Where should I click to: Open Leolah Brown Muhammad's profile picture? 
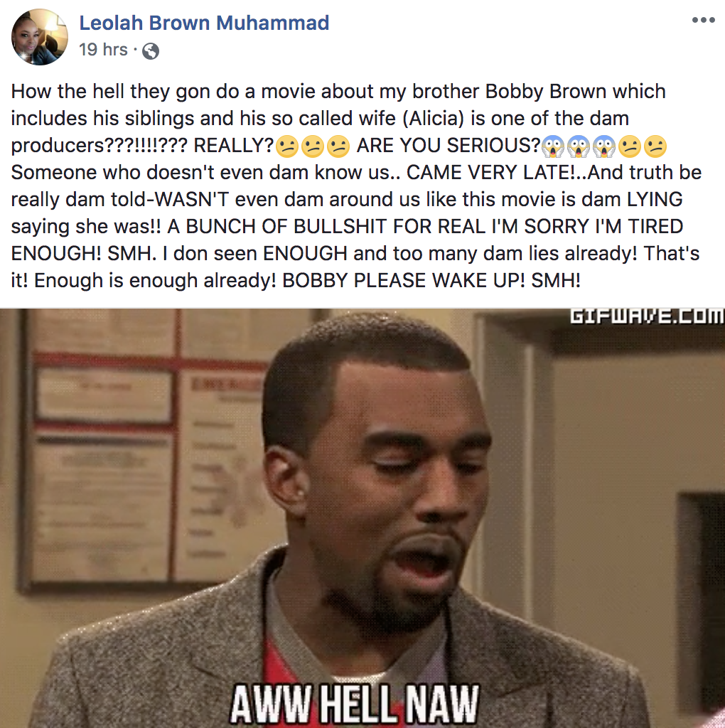tap(40, 37)
